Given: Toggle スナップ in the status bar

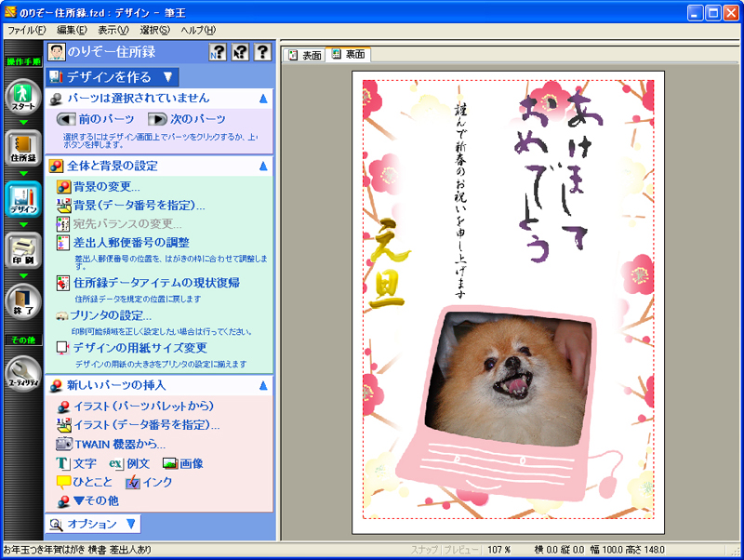Looking at the screenshot, I should tap(424, 550).
